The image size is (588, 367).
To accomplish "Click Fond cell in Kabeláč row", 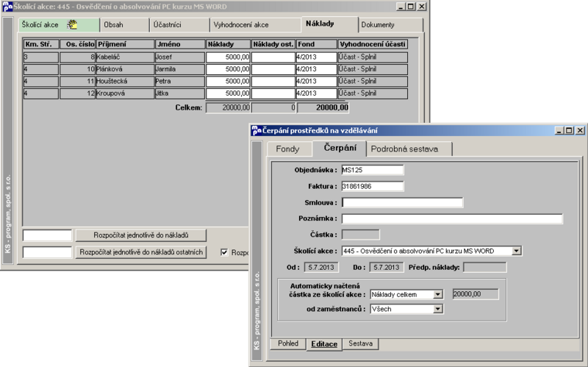I will point(317,57).
